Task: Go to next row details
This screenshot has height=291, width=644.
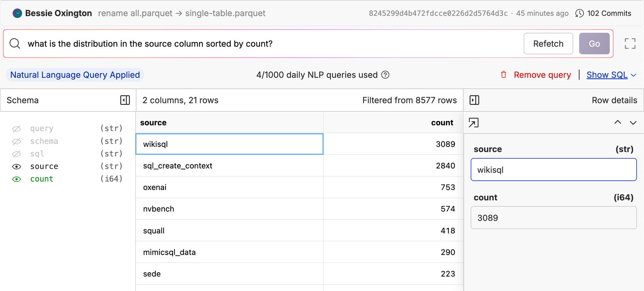Action: tap(633, 123)
